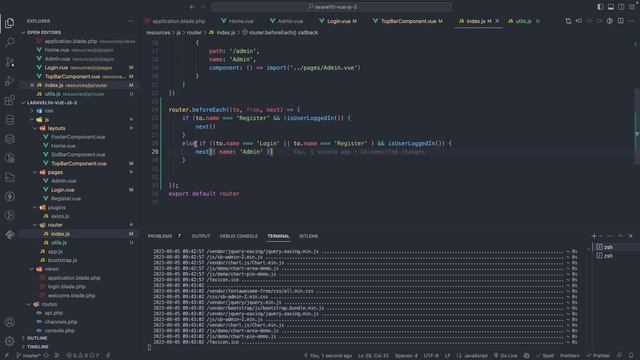This screenshot has height=360, width=640.
Task: Toggle the Primary Side Bar layout
Action: pyautogui.click(x=600, y=7)
